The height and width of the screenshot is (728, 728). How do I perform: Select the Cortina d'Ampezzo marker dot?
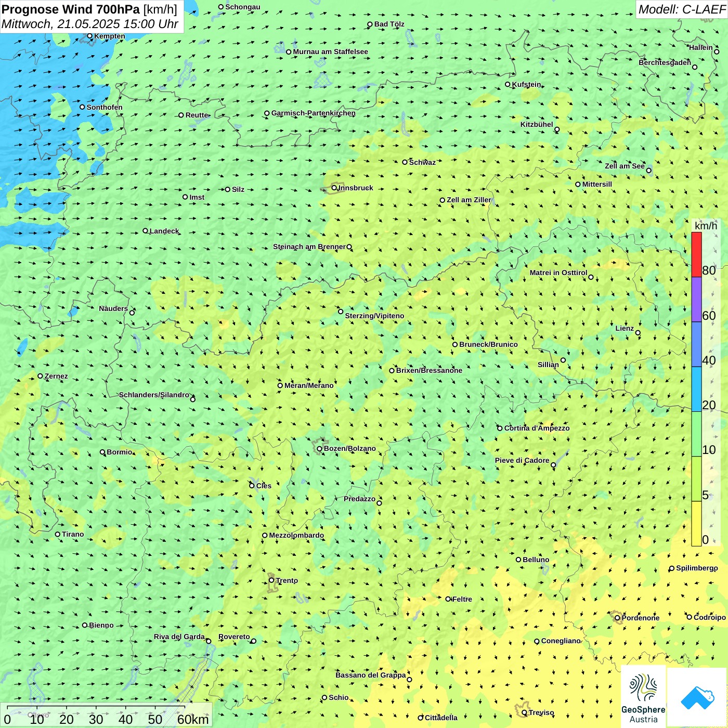(x=500, y=428)
